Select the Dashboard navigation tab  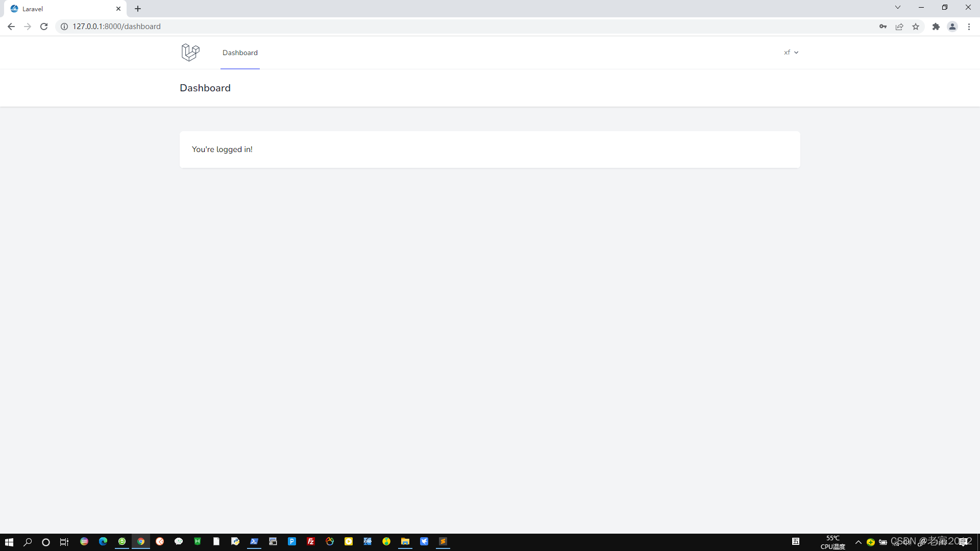[x=240, y=53]
